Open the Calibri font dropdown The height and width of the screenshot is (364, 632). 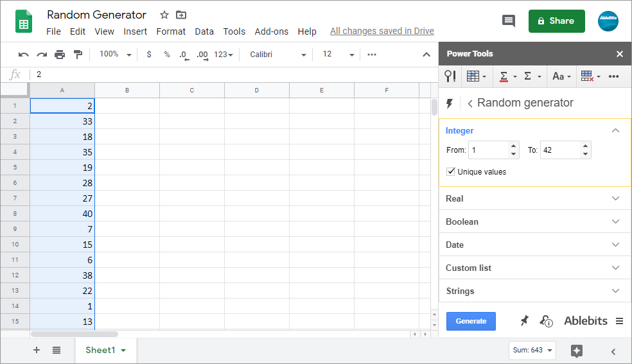[278, 55]
